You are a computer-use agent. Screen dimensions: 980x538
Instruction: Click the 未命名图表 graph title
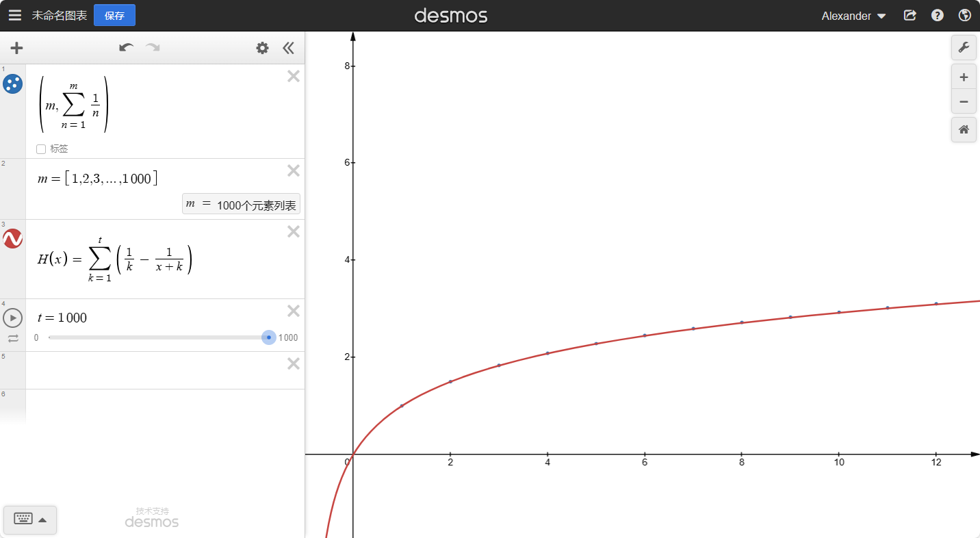(x=60, y=16)
